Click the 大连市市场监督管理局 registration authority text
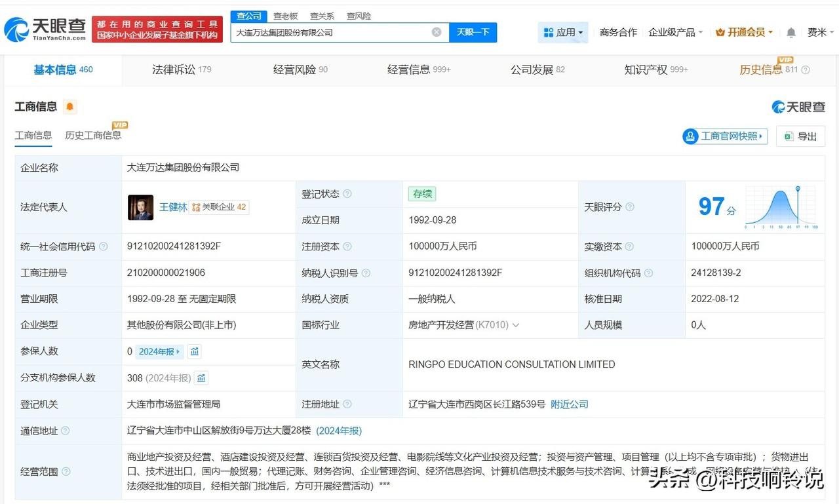 [x=174, y=404]
